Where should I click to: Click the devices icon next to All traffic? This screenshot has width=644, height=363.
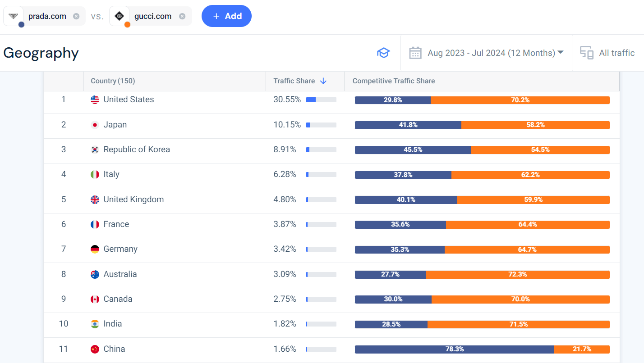coord(587,53)
